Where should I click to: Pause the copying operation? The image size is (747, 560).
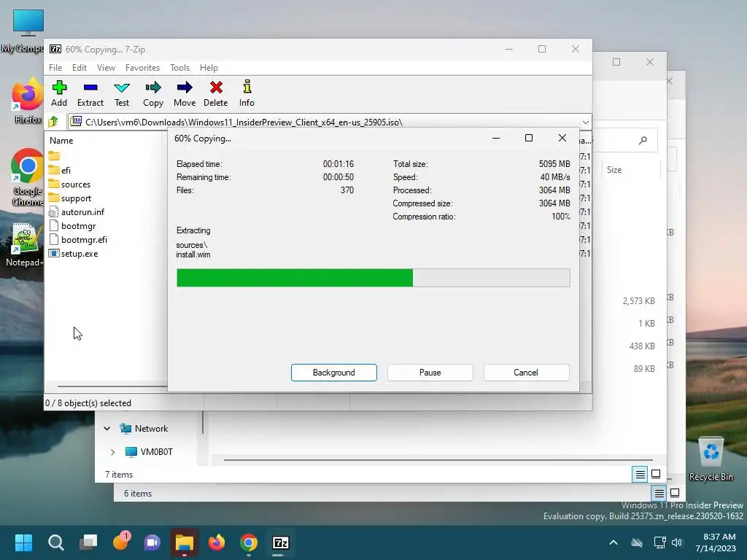(x=430, y=373)
